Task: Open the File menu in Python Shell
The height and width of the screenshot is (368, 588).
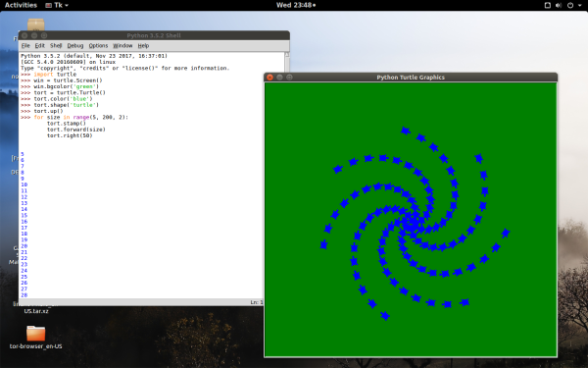Action: point(25,46)
